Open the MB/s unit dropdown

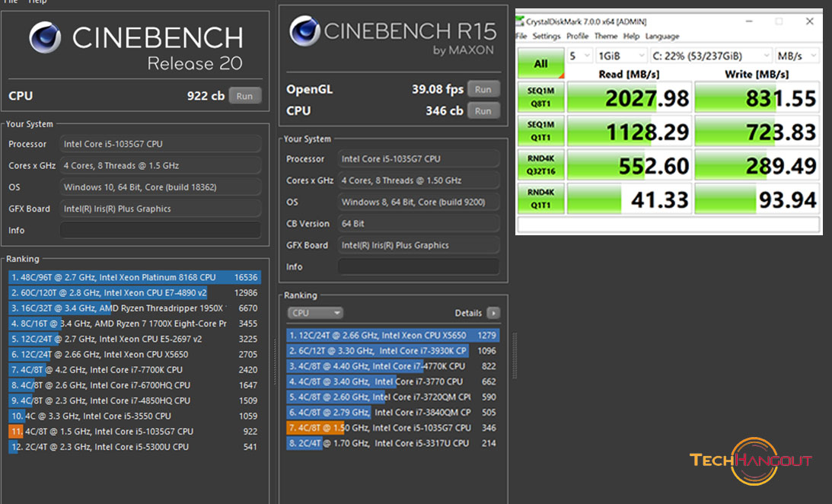pos(797,56)
